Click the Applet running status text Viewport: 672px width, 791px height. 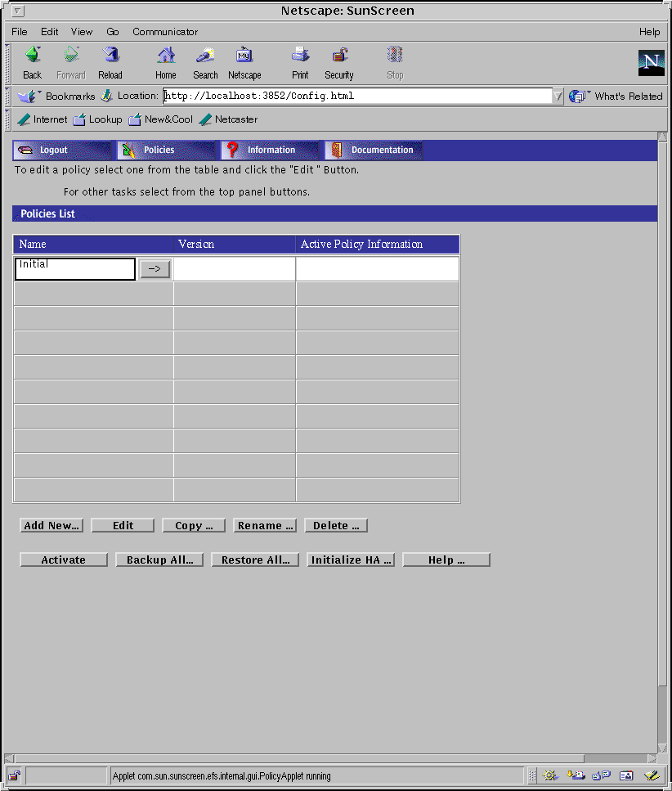(222, 775)
